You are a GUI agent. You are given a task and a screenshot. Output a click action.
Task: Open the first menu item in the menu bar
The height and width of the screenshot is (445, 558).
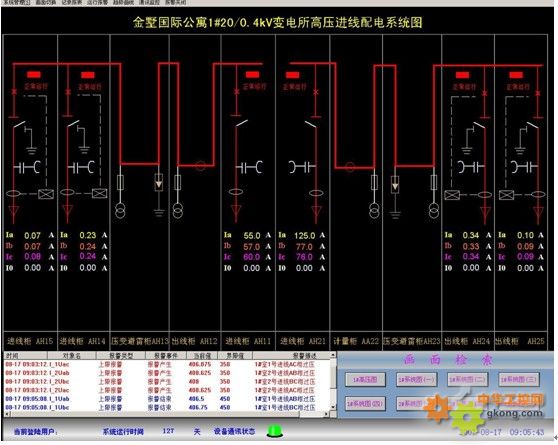point(17,2)
